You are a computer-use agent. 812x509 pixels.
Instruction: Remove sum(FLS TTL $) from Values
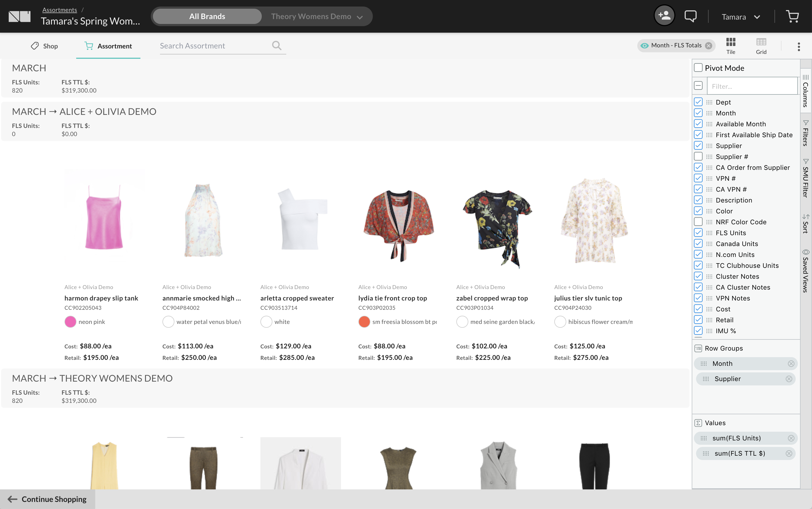789,453
